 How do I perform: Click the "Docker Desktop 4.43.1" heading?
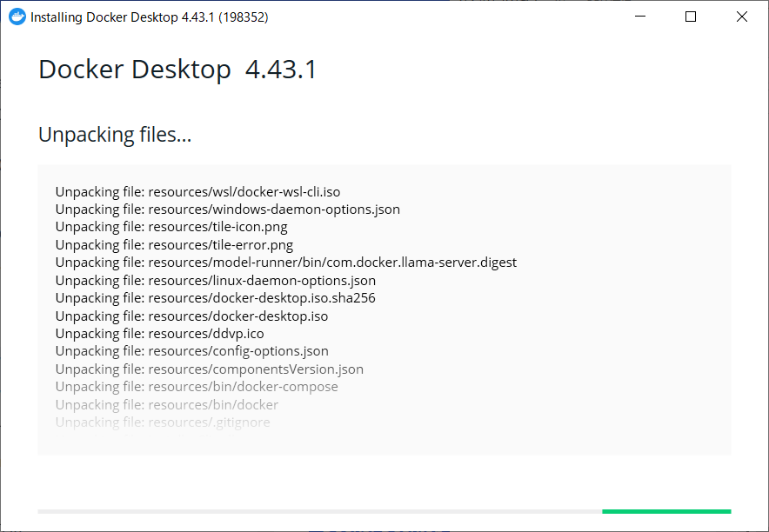(177, 70)
